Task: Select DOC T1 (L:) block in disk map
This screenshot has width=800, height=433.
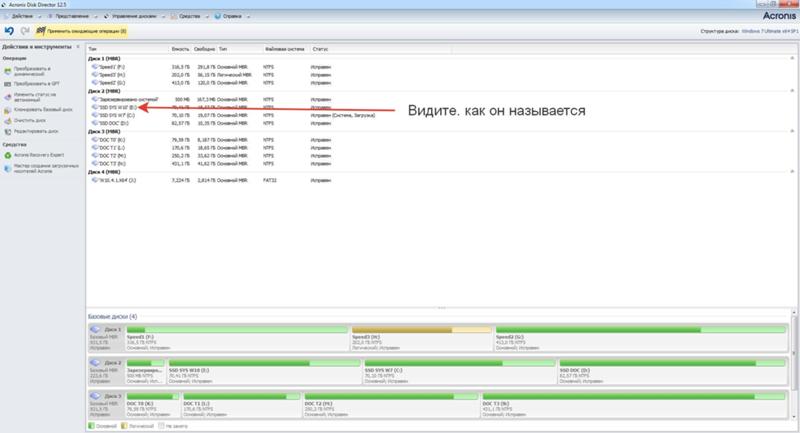Action: pyautogui.click(x=242, y=405)
